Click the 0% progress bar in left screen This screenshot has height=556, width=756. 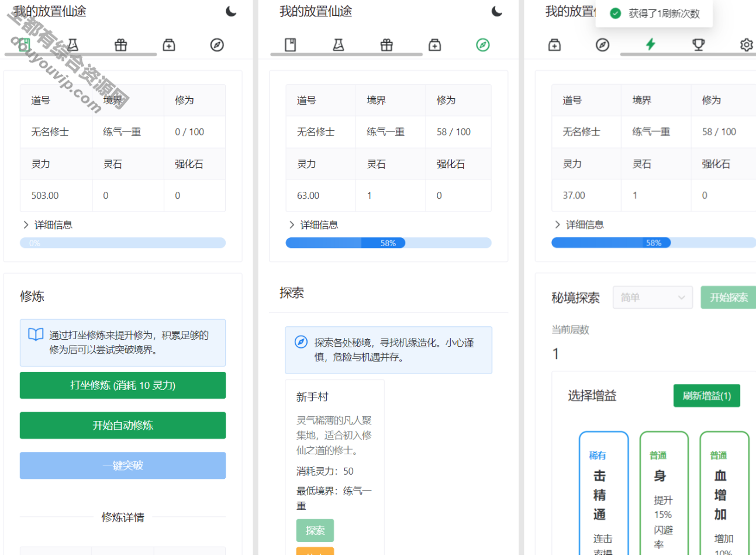(123, 243)
